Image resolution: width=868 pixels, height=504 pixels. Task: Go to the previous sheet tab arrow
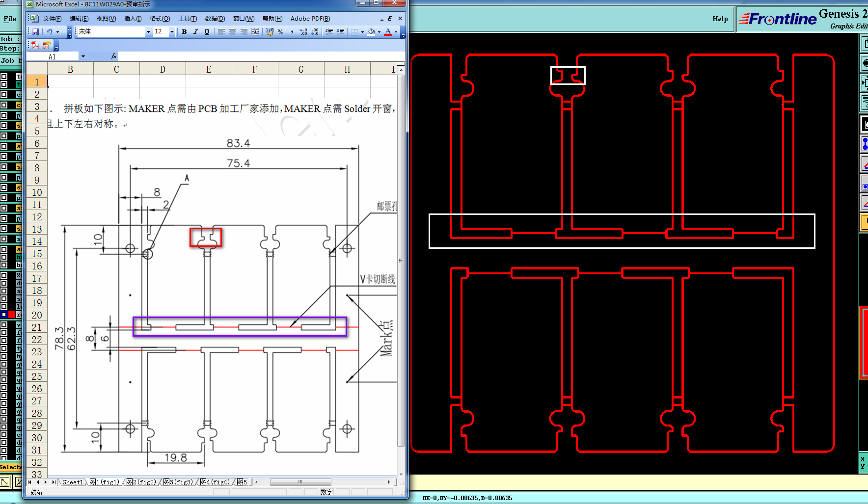coord(38,482)
